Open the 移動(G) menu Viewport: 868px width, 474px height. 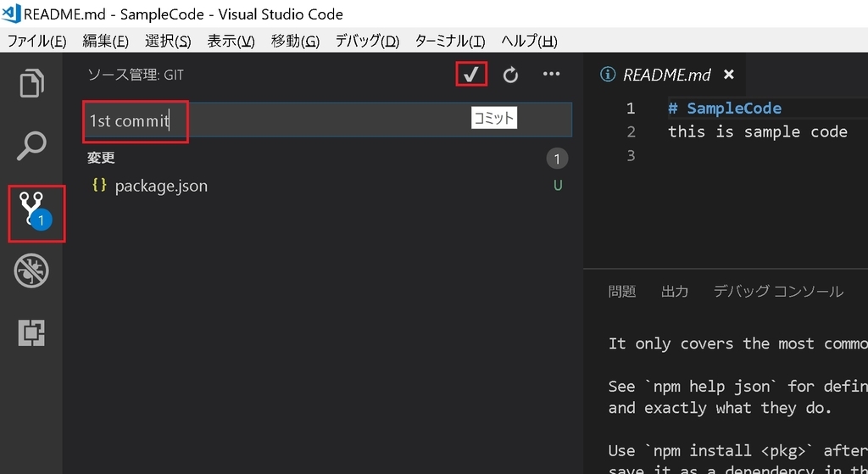coord(295,41)
